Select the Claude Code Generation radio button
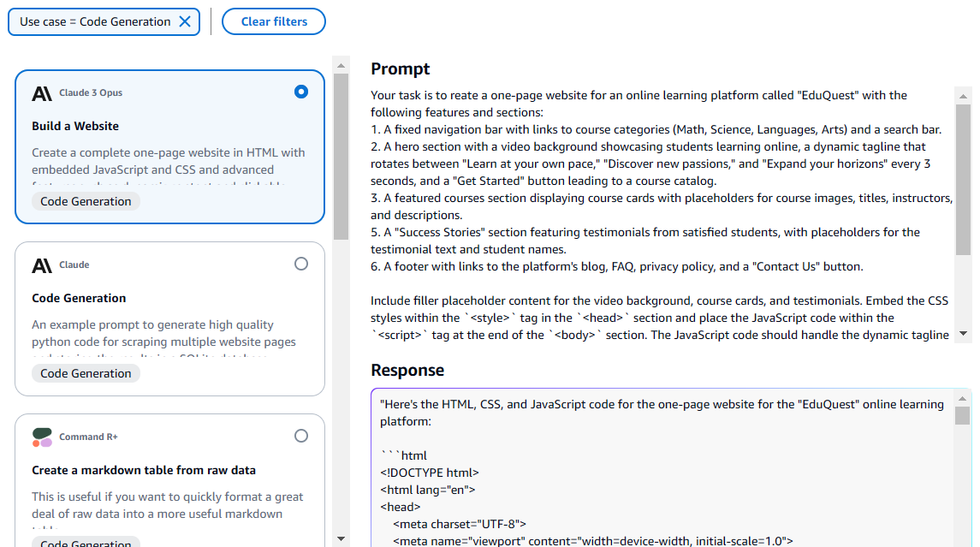980x547 pixels. click(301, 264)
